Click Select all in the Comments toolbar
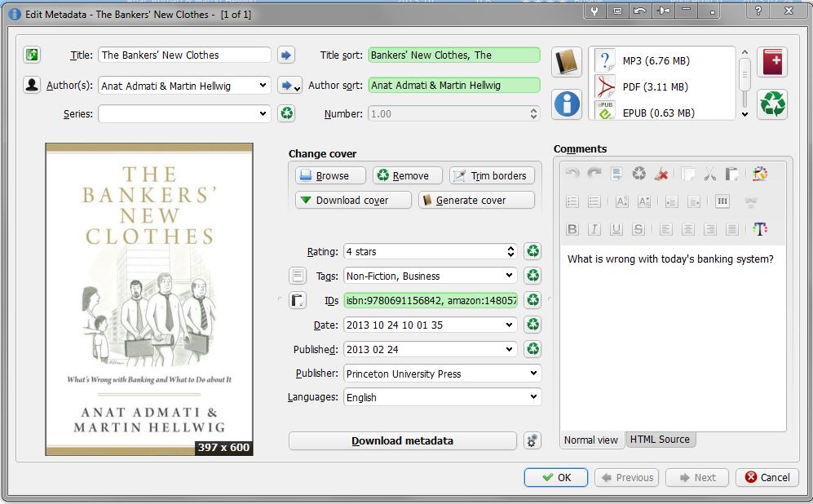 (616, 174)
